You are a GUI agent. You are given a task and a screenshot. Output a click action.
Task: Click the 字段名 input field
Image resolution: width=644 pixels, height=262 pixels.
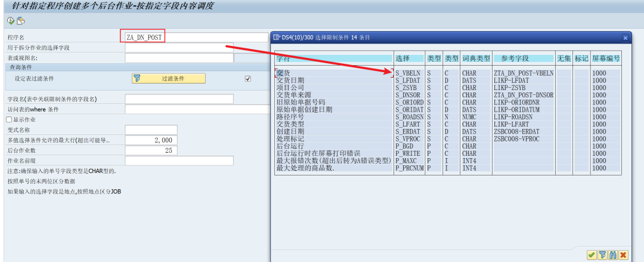(x=179, y=99)
